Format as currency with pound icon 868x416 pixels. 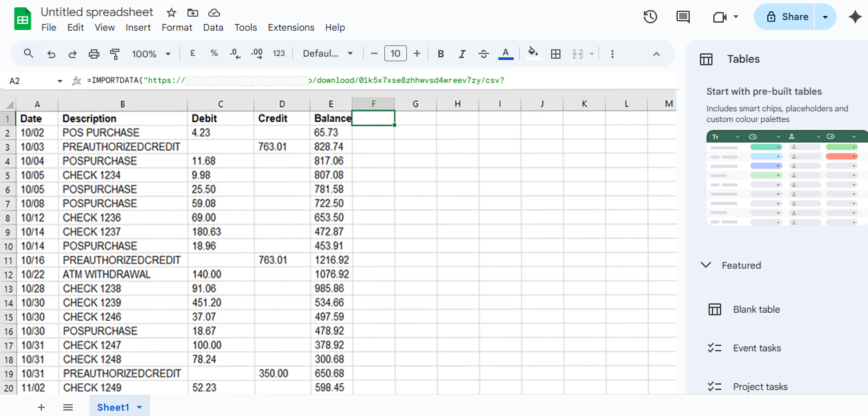(193, 53)
